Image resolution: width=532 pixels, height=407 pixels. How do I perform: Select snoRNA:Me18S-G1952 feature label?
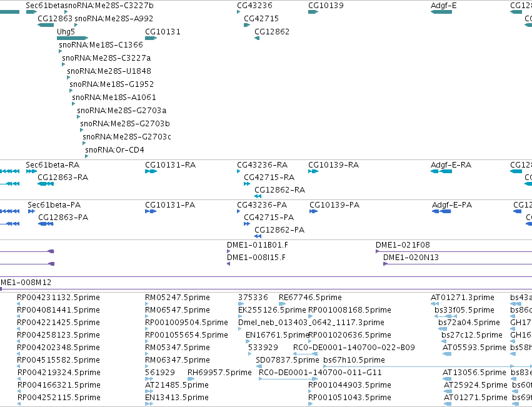[x=112, y=84]
